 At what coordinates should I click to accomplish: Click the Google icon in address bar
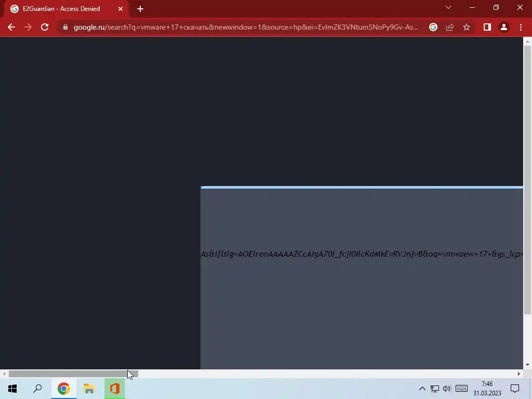coord(433,27)
